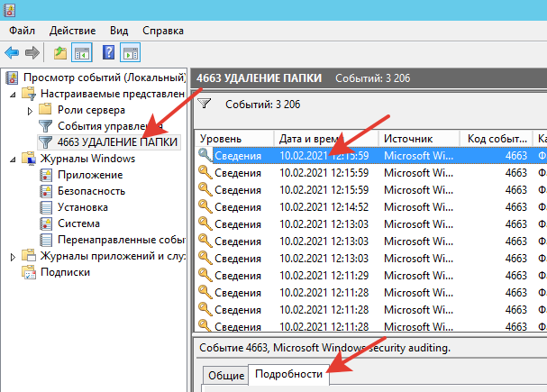Click the key icon of the 12:11:29 event
Viewport: 547px width, 392px height.
click(205, 274)
